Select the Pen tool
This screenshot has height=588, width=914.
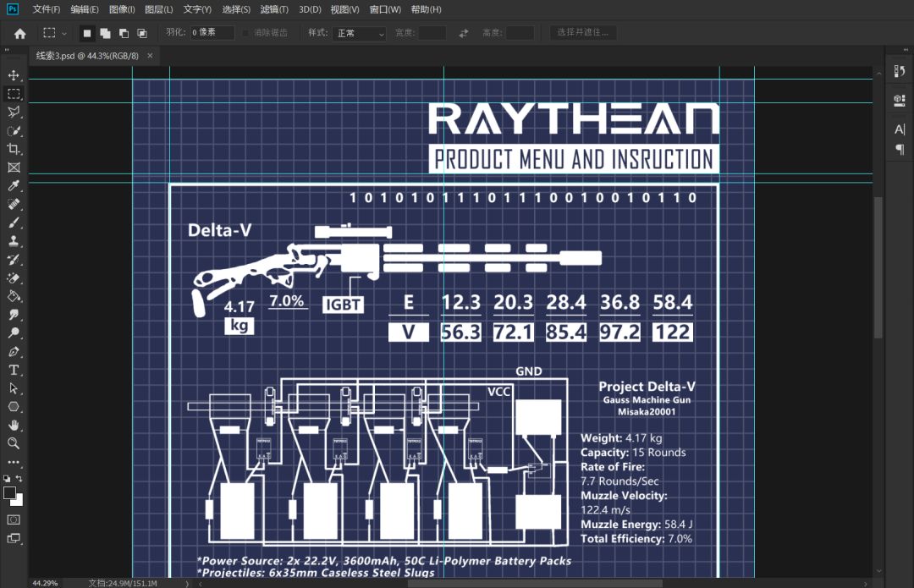14,351
